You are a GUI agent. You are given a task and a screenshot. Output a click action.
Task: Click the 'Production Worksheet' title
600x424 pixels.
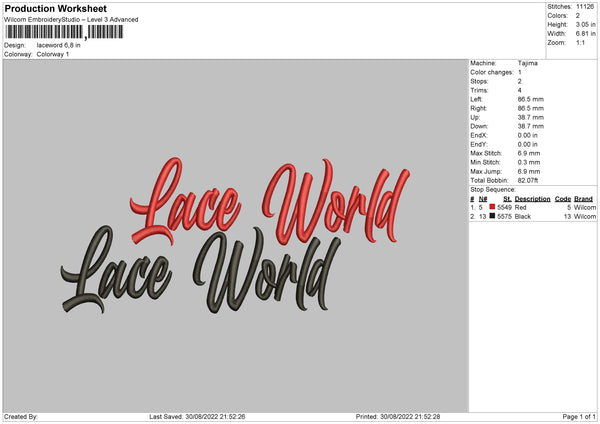point(55,8)
